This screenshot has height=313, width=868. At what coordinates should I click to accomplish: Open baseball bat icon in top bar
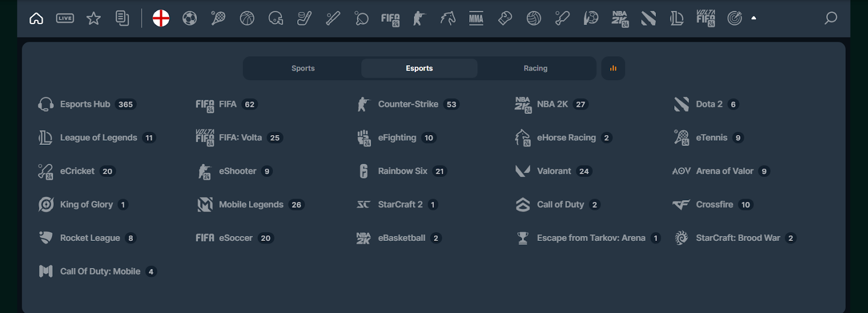pos(333,18)
